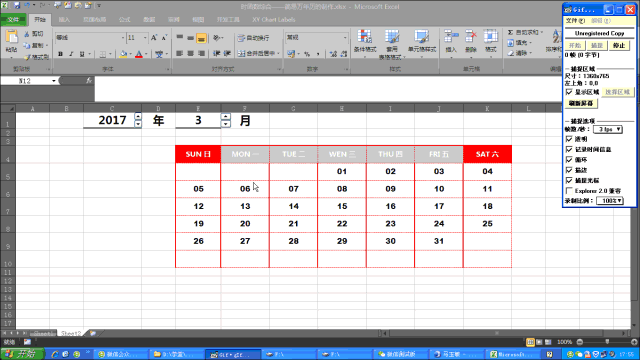Open the File menu in the Gif window
Screen dimensions: 640x360
[x=576, y=21]
